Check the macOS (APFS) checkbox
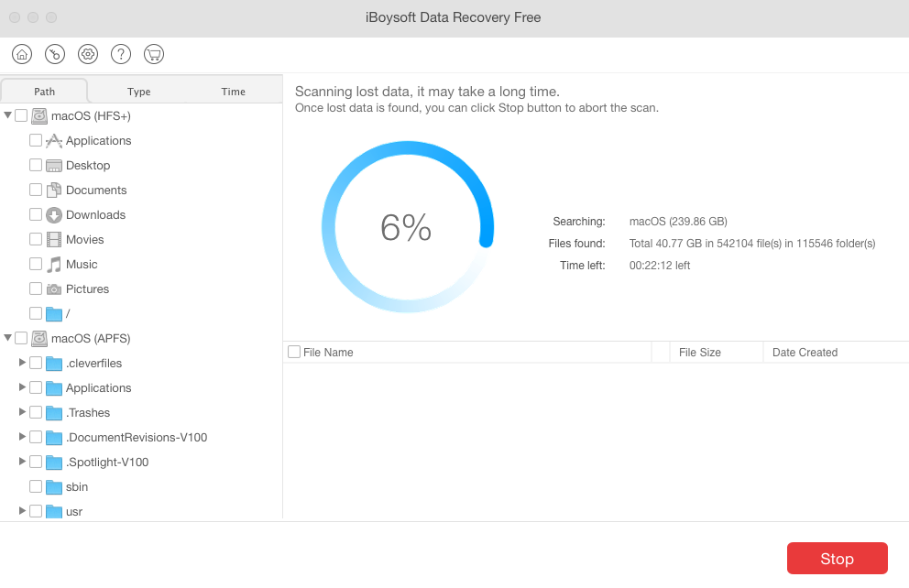 pyautogui.click(x=21, y=338)
